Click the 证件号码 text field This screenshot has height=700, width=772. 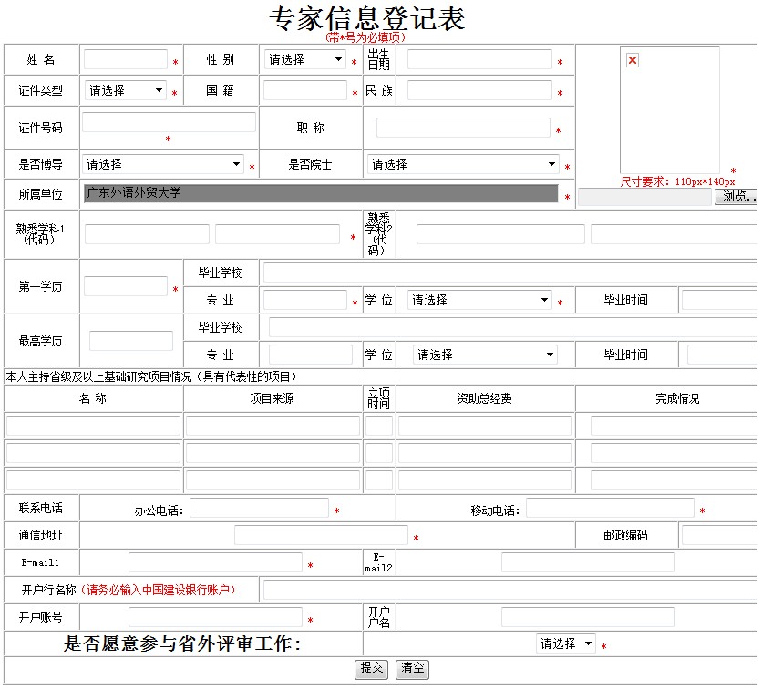[x=170, y=122]
